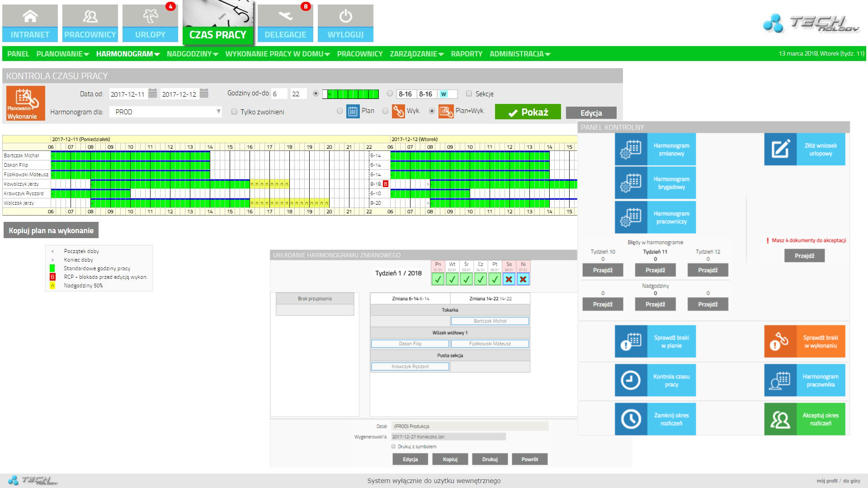868x488 pixels.
Task: Open Złóż wniosek urlopowy tile
Action: (804, 149)
